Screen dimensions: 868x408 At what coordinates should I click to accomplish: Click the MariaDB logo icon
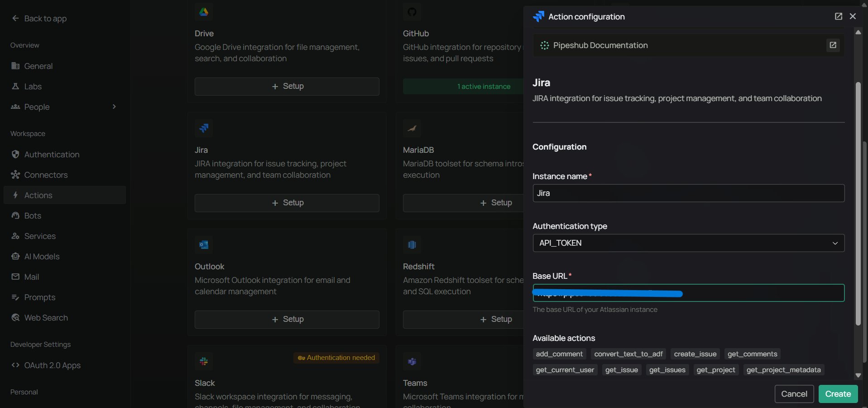(x=412, y=128)
